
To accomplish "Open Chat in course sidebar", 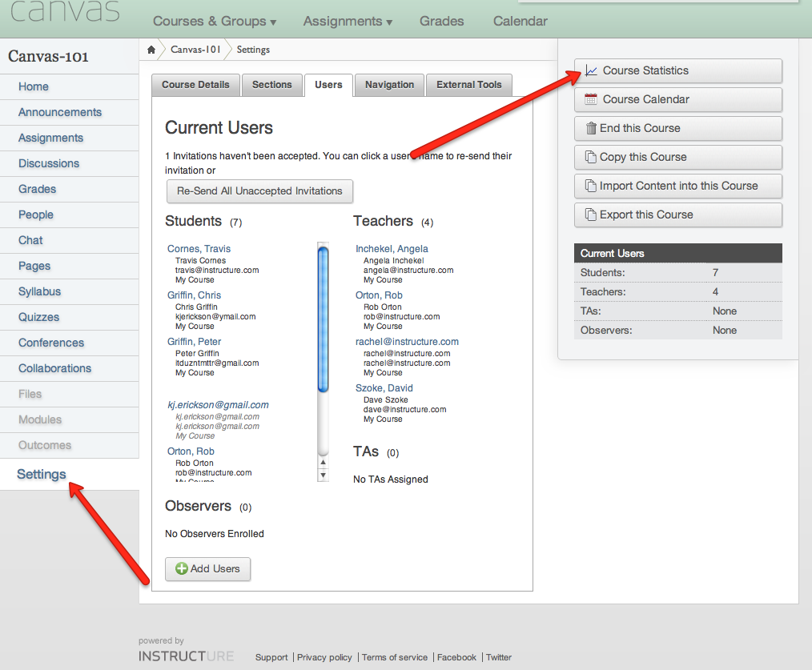I will click(x=70, y=240).
